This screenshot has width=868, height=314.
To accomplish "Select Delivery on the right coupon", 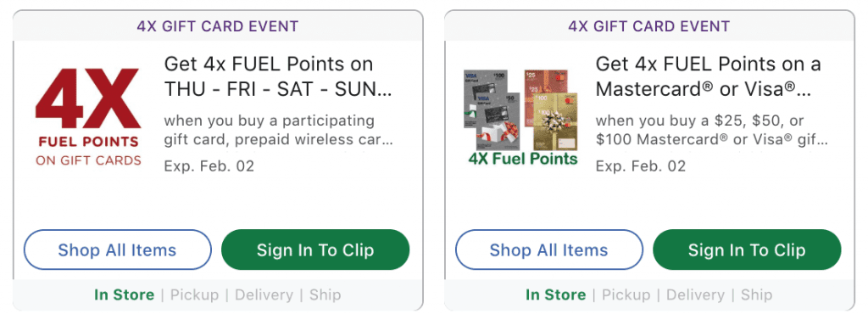I will point(696,294).
